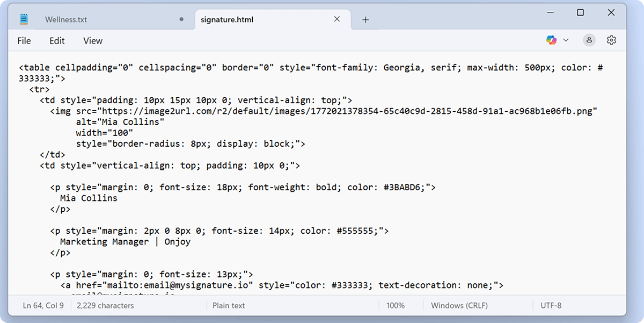Viewport: 644px width, 323px height.
Task: Expand the Copilot dropdown chevron
Action: click(x=566, y=40)
